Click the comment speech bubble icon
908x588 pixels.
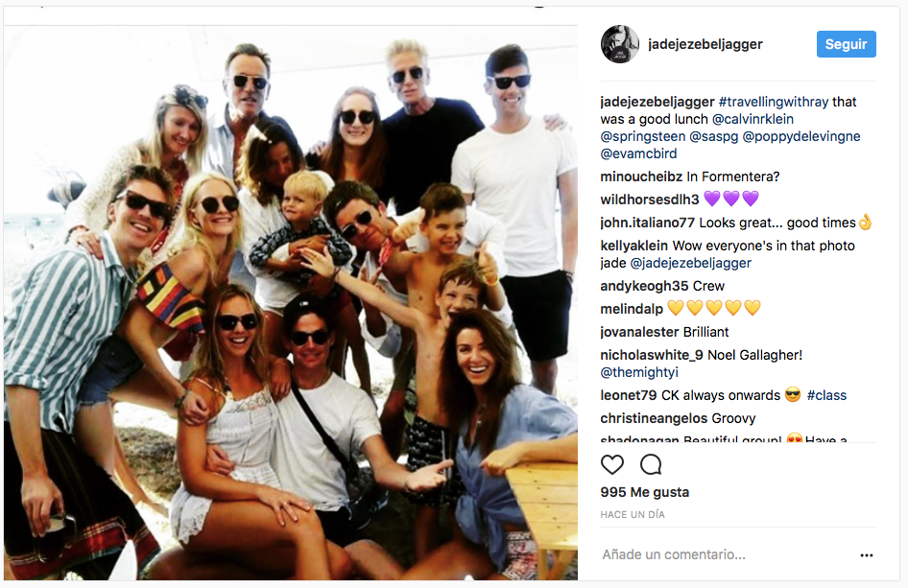point(651,464)
